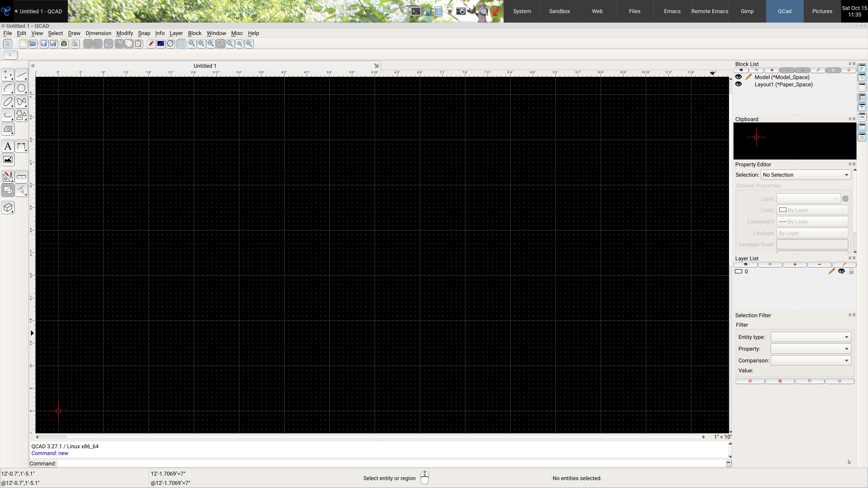
Task: Click the Zoom In magnifier icon
Action: 192,43
